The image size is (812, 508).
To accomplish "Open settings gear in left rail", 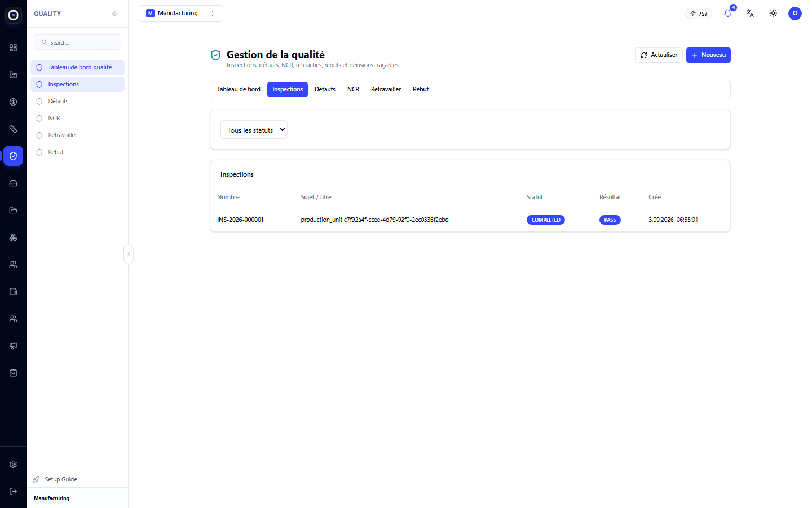I will click(14, 465).
